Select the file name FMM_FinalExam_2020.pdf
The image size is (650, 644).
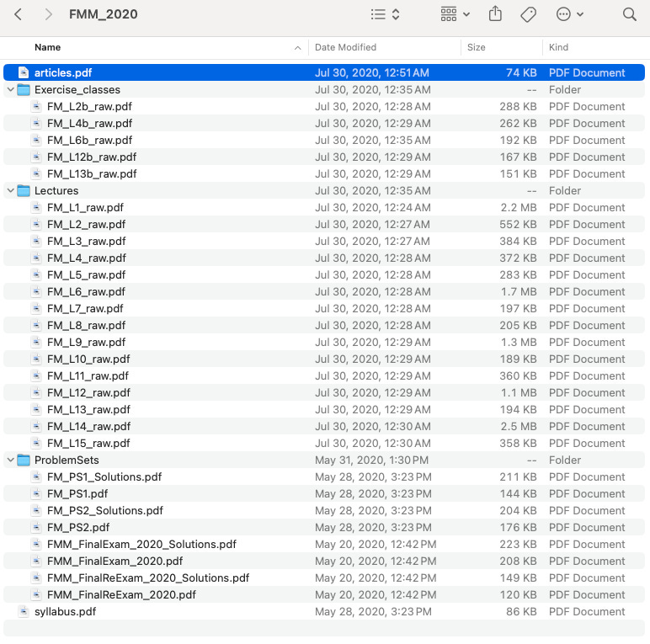[115, 562]
